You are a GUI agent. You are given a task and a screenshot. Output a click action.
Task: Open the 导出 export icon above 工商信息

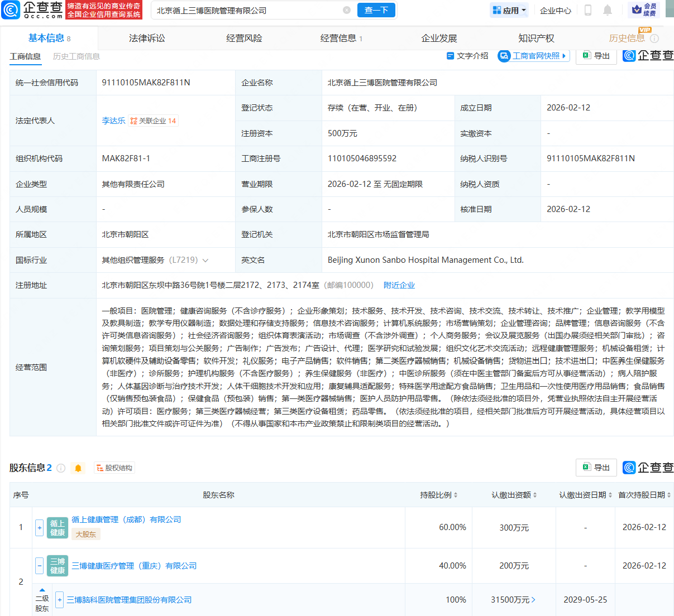[596, 55]
